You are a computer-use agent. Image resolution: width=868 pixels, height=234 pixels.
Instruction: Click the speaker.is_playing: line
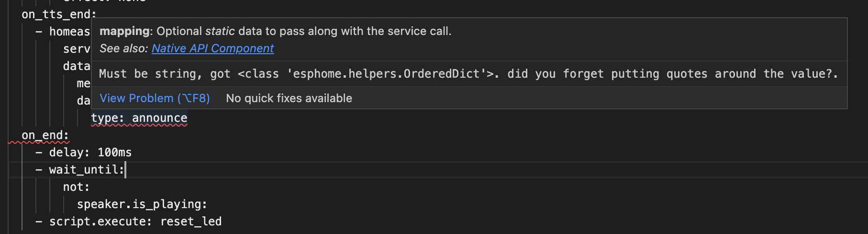[x=142, y=204]
